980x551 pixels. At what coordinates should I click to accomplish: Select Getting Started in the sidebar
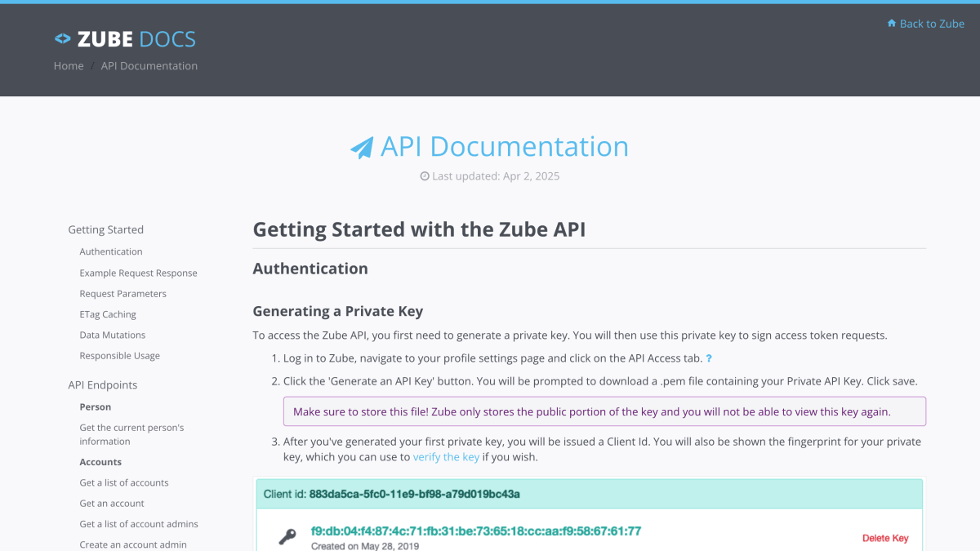click(105, 229)
